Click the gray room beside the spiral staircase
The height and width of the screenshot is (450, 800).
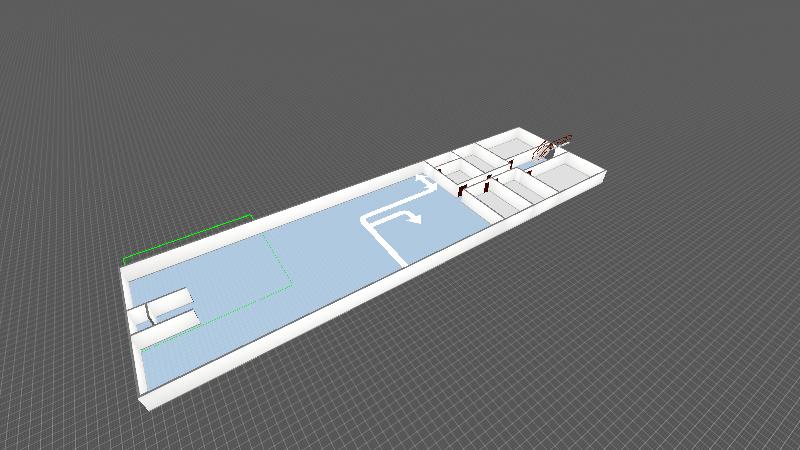click(508, 145)
